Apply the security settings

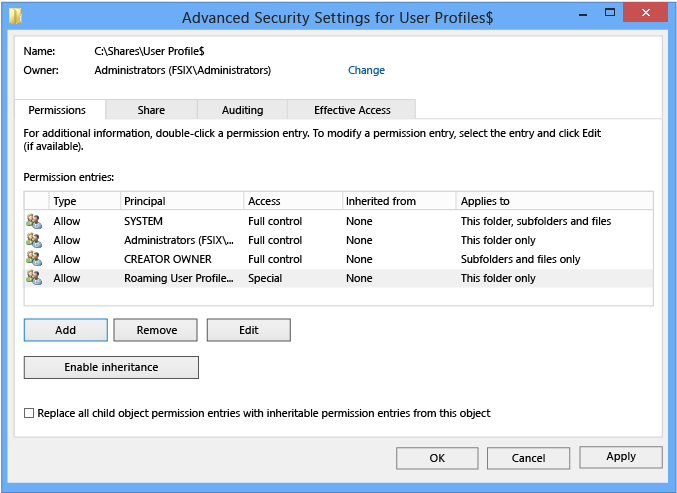coord(620,457)
